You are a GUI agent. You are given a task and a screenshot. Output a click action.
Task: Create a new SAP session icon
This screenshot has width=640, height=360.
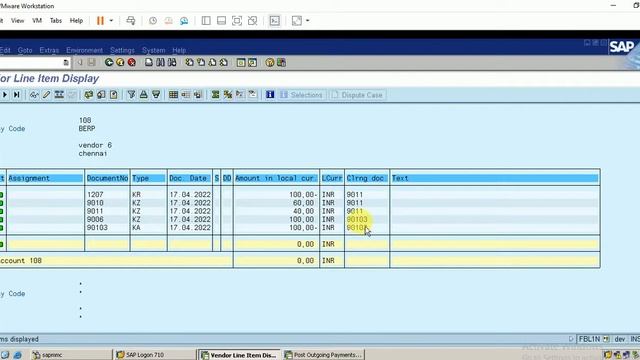pyautogui.click(x=241, y=62)
